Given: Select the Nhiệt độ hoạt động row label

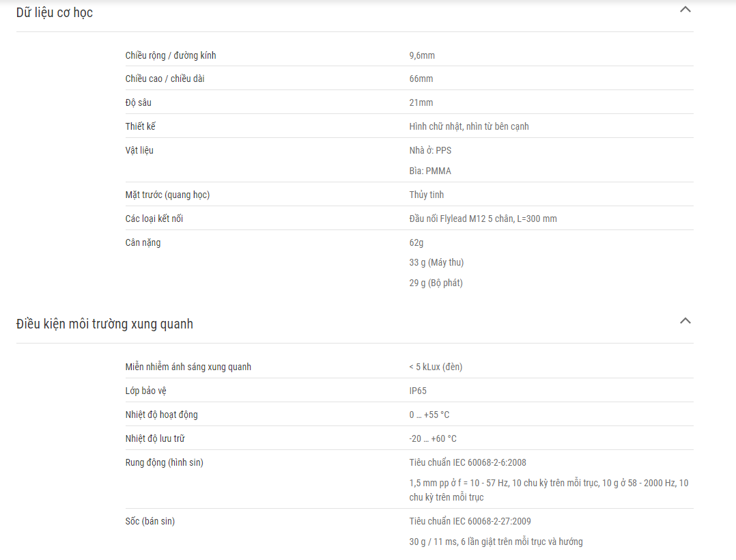Looking at the screenshot, I should pyautogui.click(x=161, y=415).
